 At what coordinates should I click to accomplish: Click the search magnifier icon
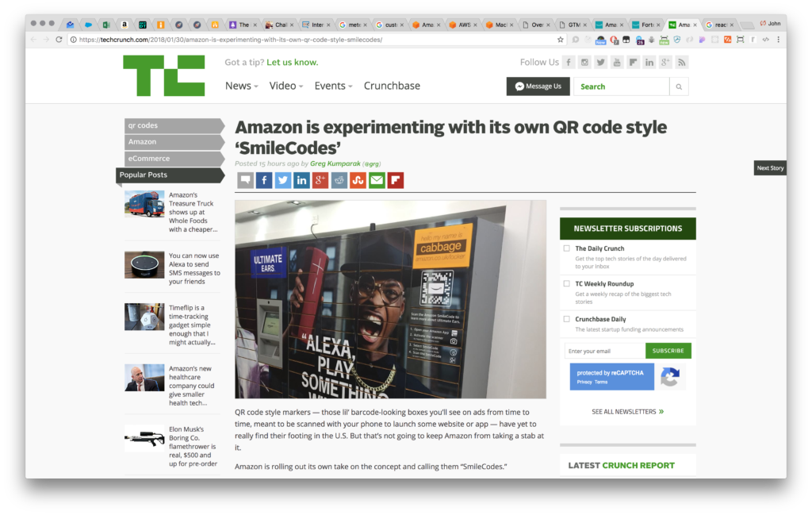tap(679, 86)
